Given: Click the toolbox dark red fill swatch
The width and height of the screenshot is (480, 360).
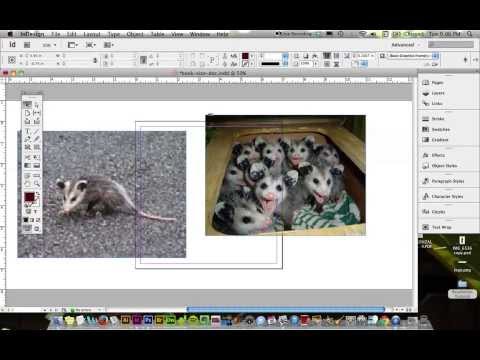Looking at the screenshot, I should [x=29, y=197].
